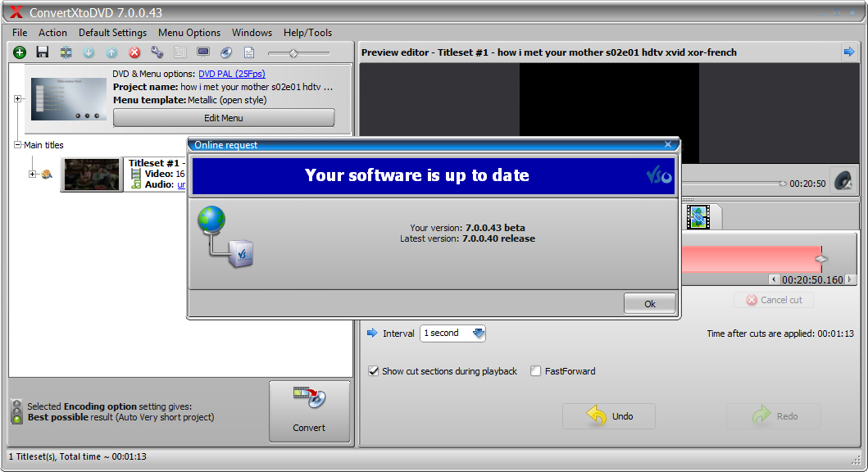Open the File menu
The height and width of the screenshot is (472, 868).
click(x=20, y=33)
